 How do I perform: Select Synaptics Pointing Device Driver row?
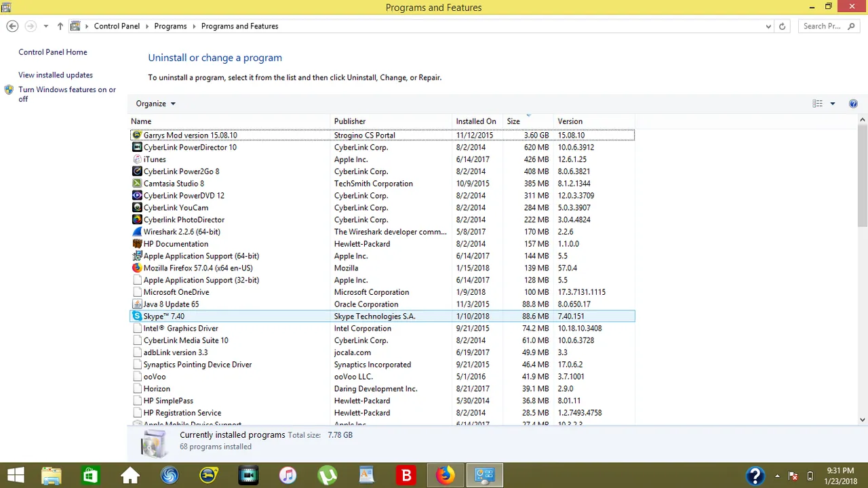(382, 365)
